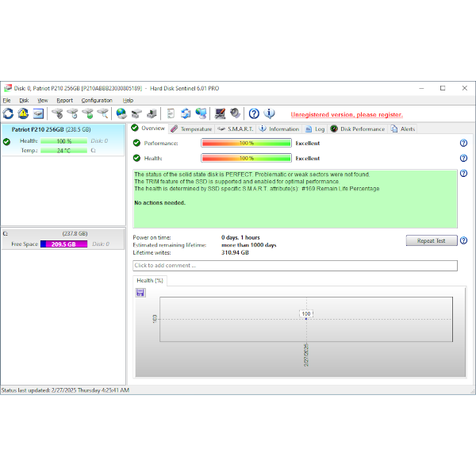The width and height of the screenshot is (476, 476).
Task: Switch to the Disk Performance tab
Action: pos(358,129)
